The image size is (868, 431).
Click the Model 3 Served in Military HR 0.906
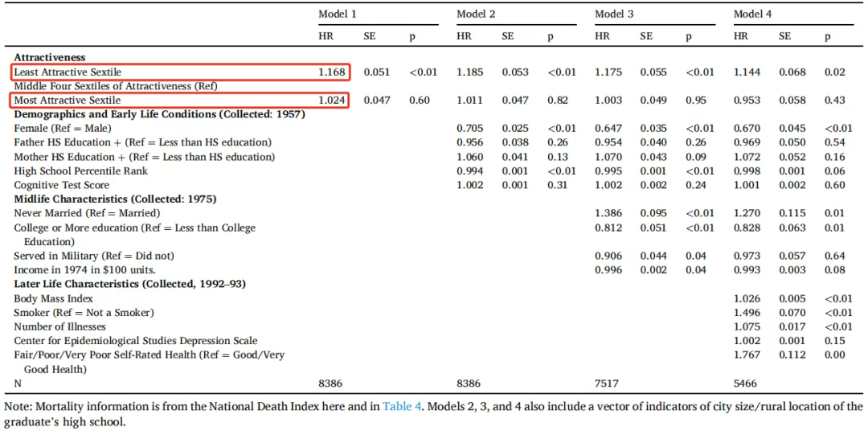coord(608,256)
